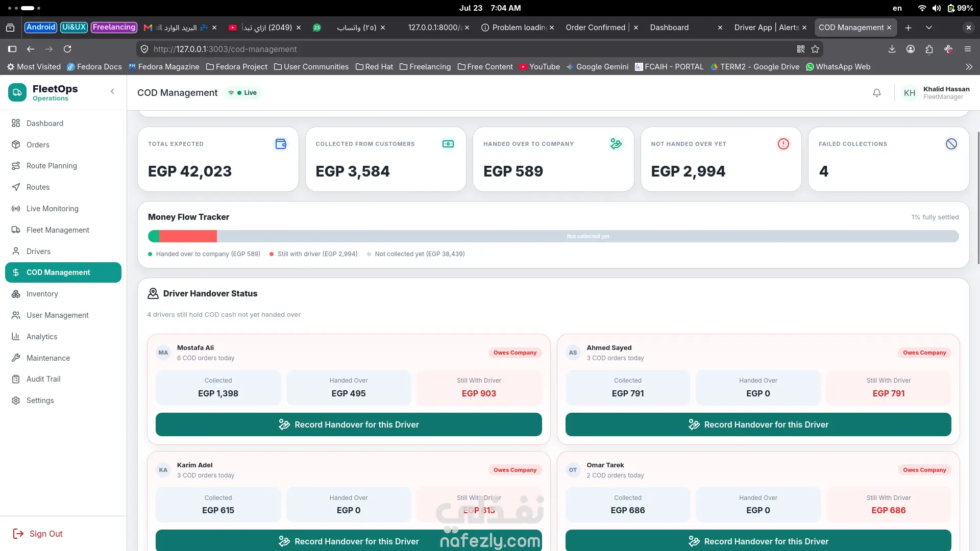
Task: Open Orders in the sidebar
Action: (x=63, y=145)
